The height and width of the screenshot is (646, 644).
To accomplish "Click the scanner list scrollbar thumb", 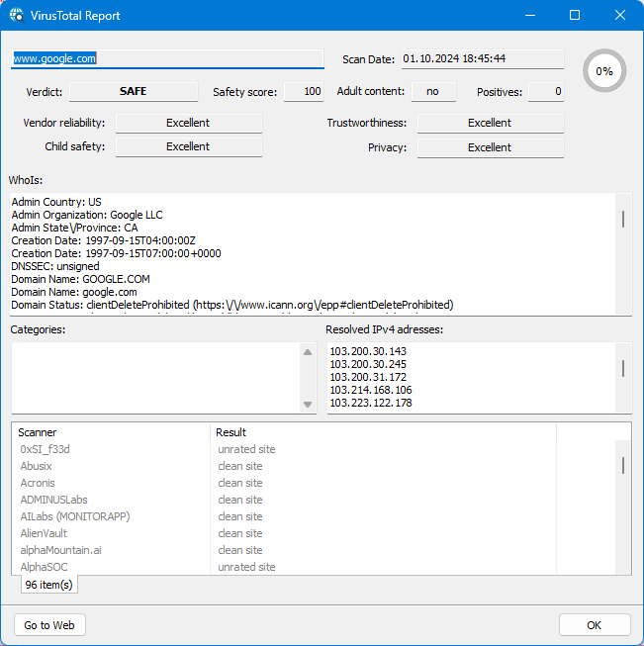I will click(x=623, y=466).
